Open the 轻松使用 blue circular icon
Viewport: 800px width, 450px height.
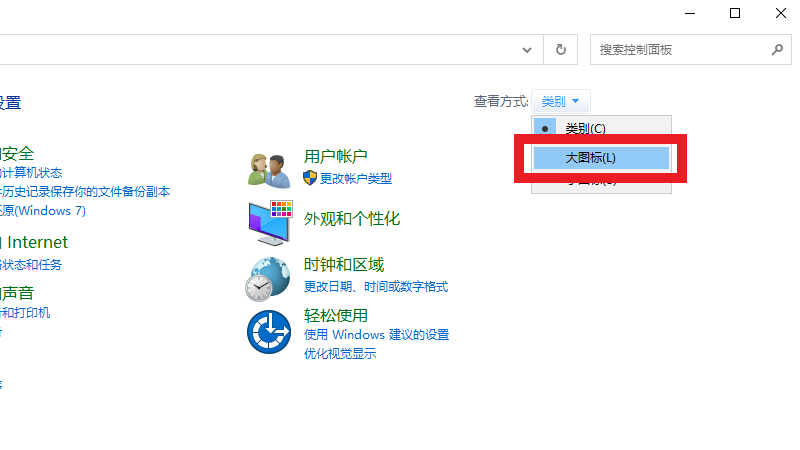point(268,332)
